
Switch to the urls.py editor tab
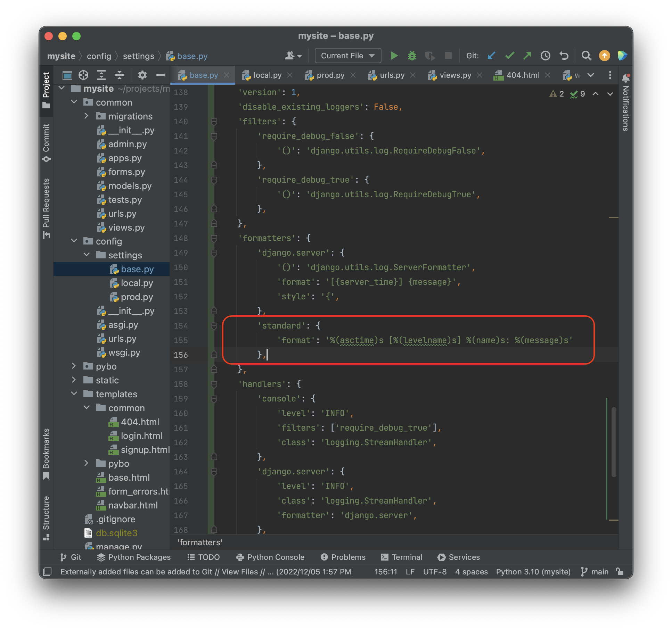click(392, 75)
